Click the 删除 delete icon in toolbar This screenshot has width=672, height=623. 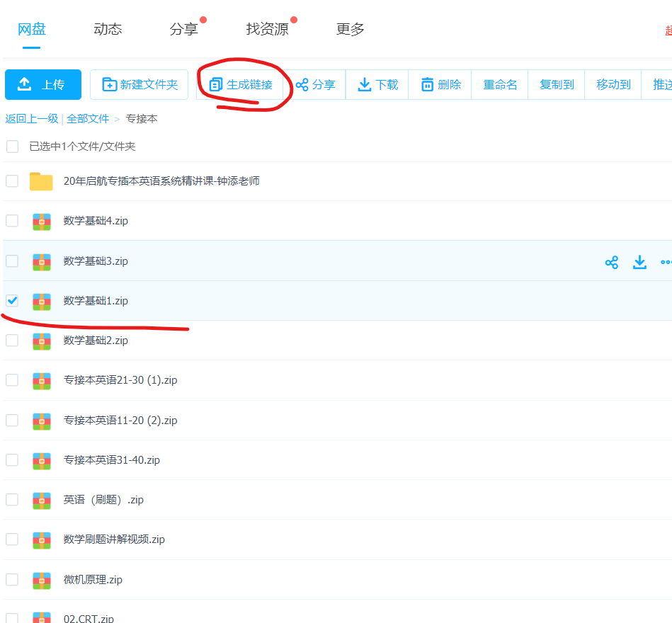[x=429, y=84]
